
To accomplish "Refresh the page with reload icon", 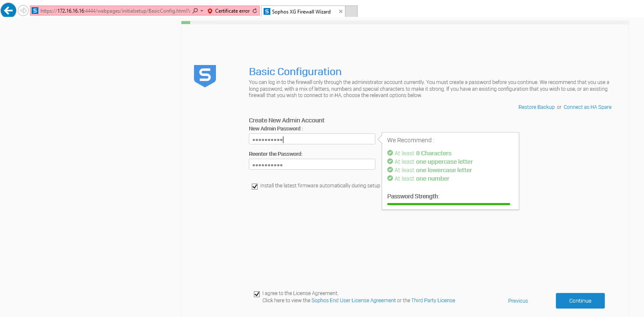I will coord(255,11).
